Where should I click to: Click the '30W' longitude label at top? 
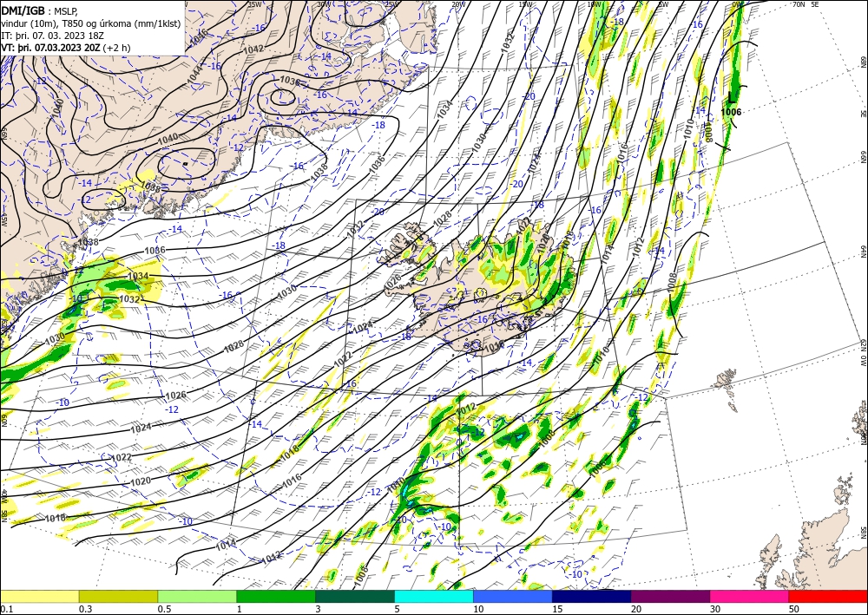[324, 3]
